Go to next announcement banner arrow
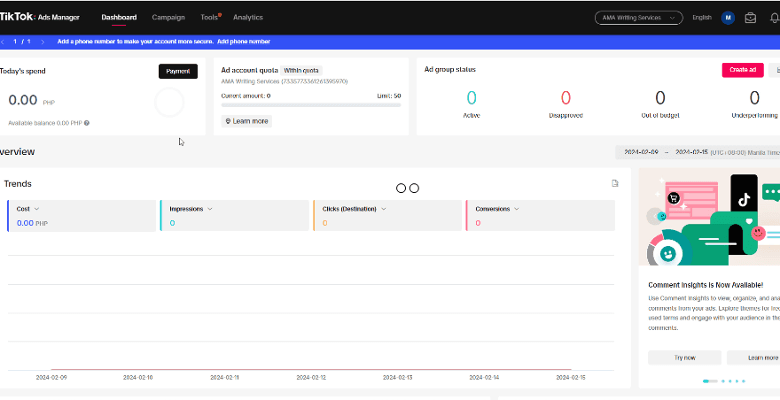 pyautogui.click(x=42, y=42)
